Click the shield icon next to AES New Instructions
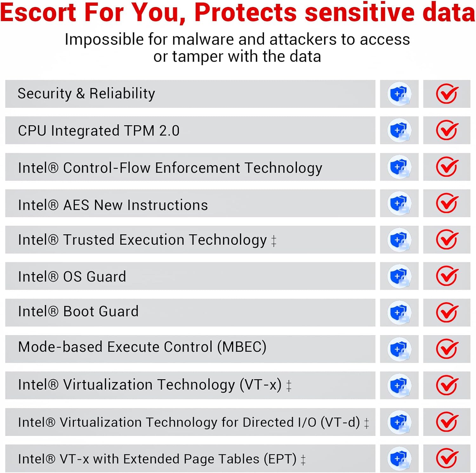The width and height of the screenshot is (476, 473). point(399,203)
